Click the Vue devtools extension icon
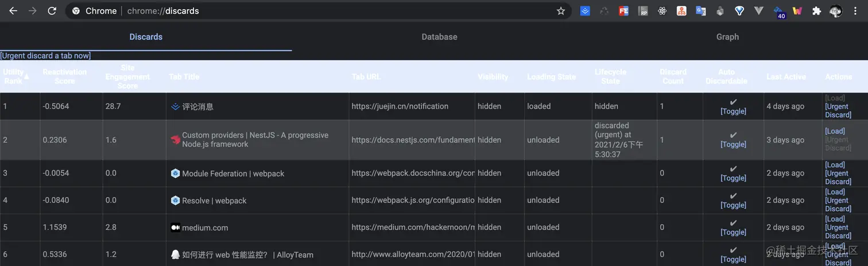868x266 pixels. pyautogui.click(x=758, y=11)
